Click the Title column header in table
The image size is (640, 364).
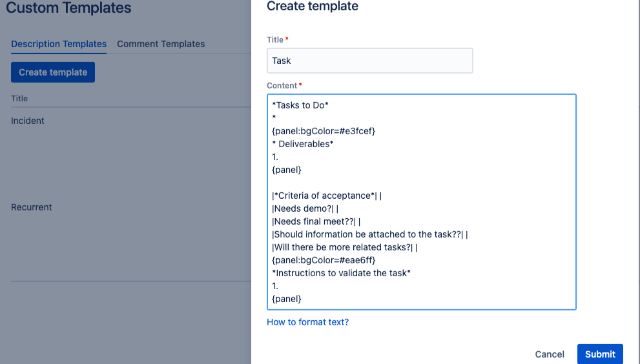point(19,99)
